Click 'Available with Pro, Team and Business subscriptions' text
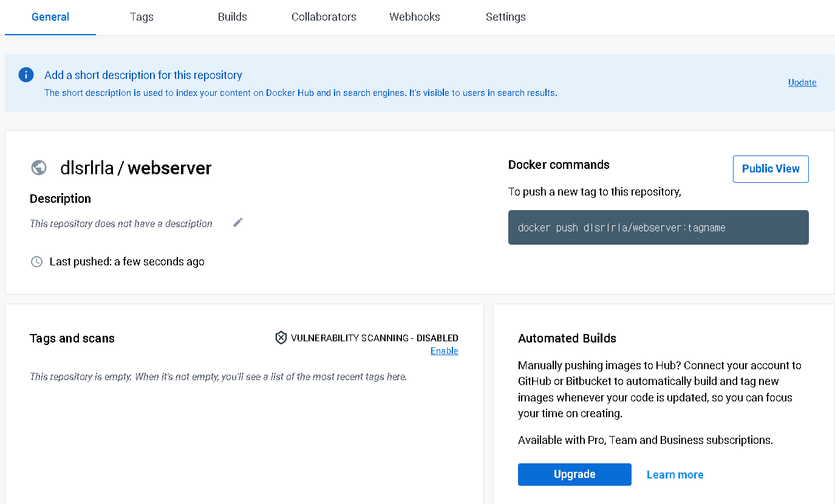 coord(646,440)
